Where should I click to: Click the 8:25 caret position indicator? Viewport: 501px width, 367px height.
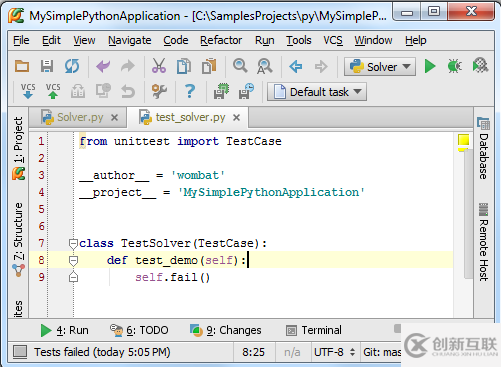pos(253,352)
